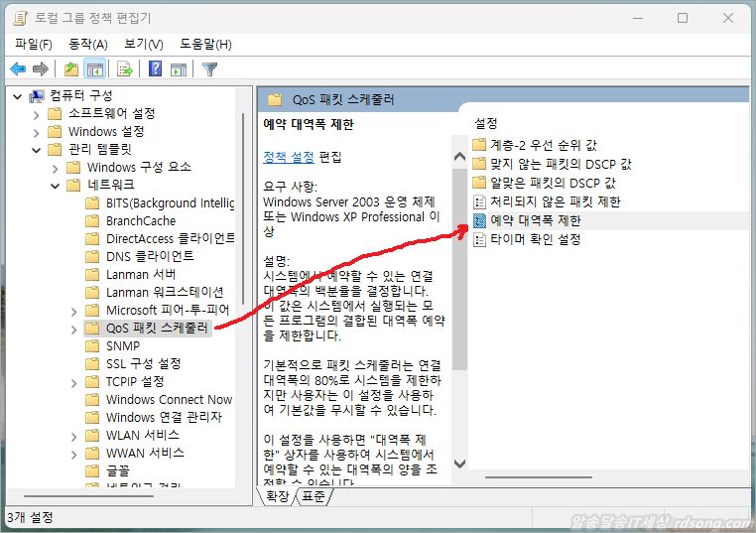The image size is (756, 533).
Task: Click the Filter funnel toolbar icon
Action: (209, 68)
